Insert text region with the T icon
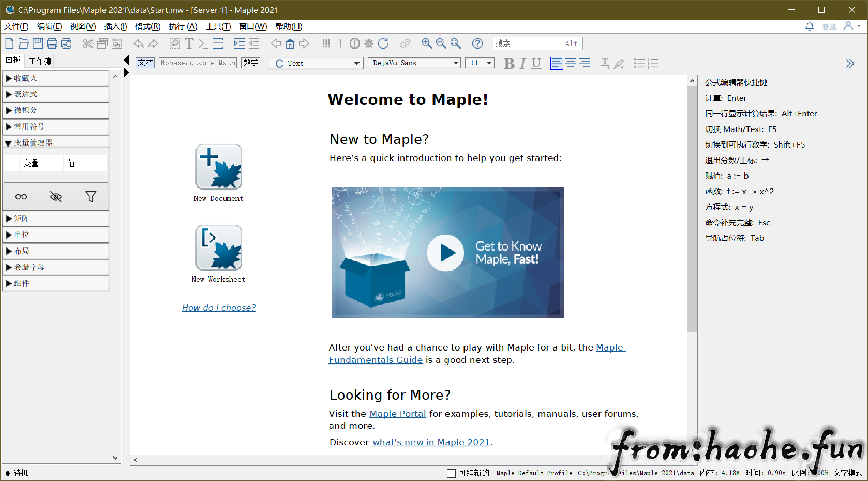 (189, 43)
